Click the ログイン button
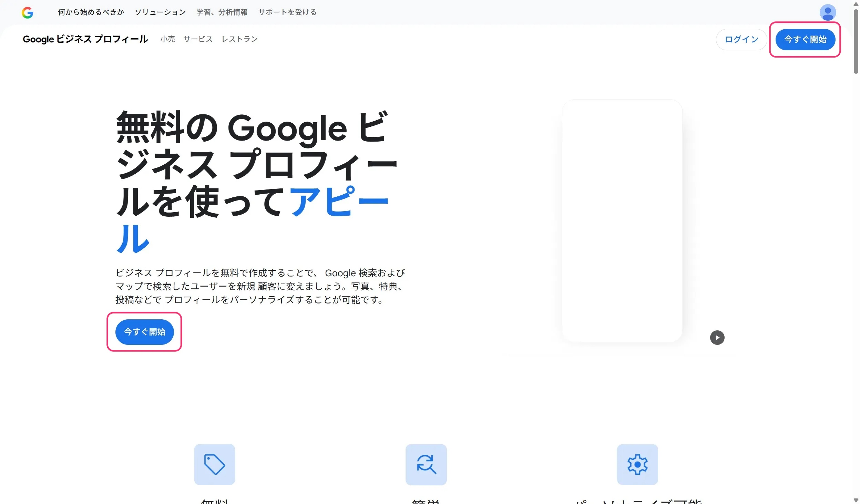860x504 pixels. point(741,39)
